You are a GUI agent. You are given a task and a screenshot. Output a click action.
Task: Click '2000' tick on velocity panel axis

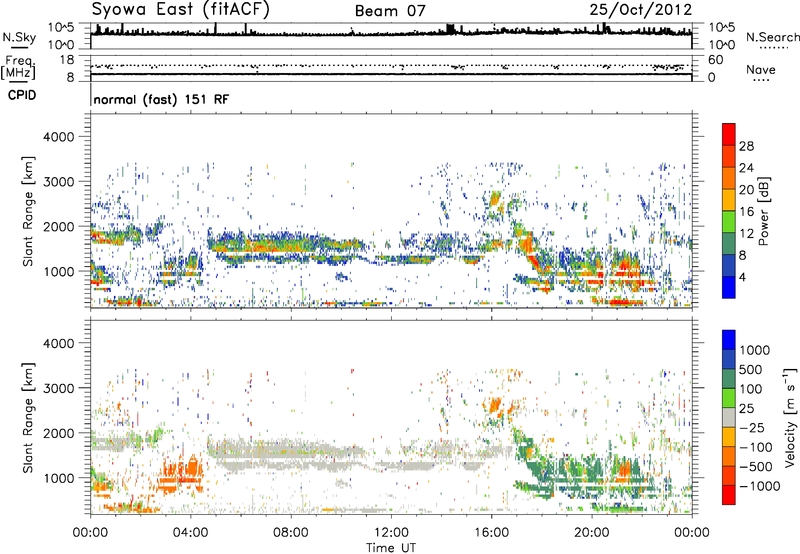[59, 433]
